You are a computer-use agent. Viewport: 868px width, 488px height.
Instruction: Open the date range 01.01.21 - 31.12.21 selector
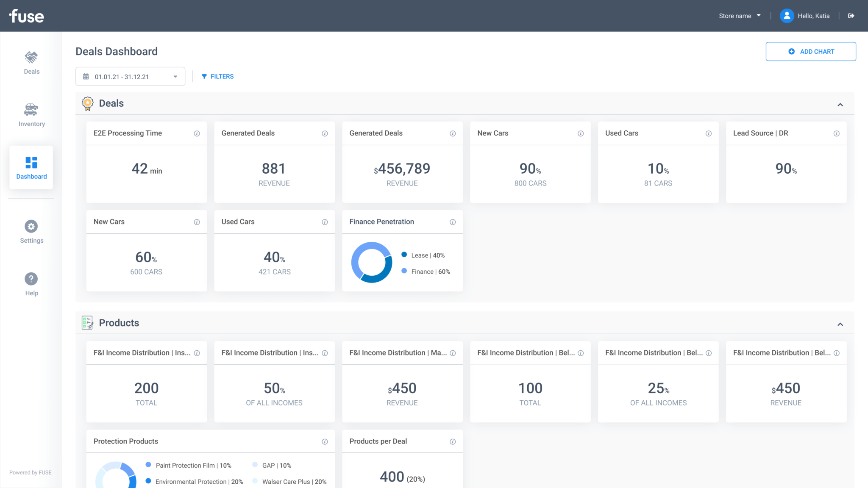pos(130,76)
